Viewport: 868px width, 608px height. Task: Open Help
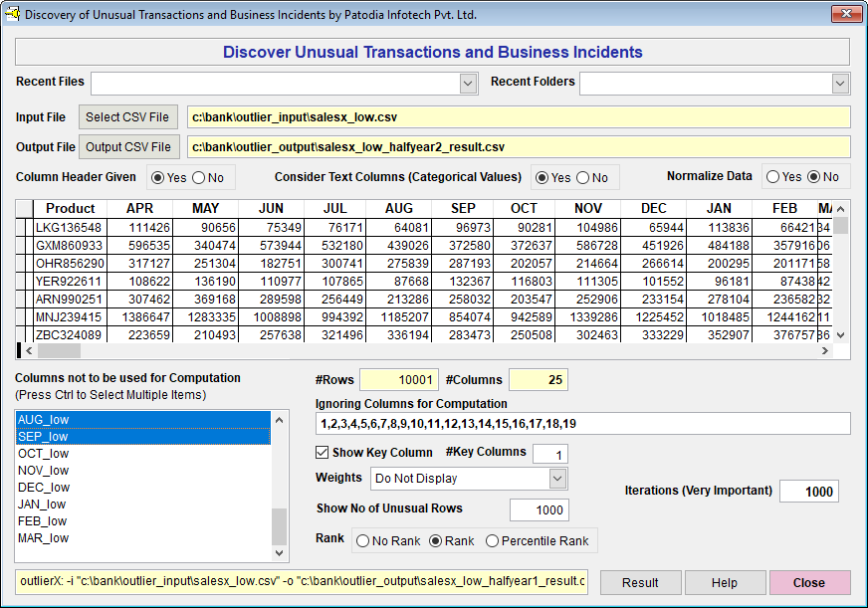tap(725, 583)
